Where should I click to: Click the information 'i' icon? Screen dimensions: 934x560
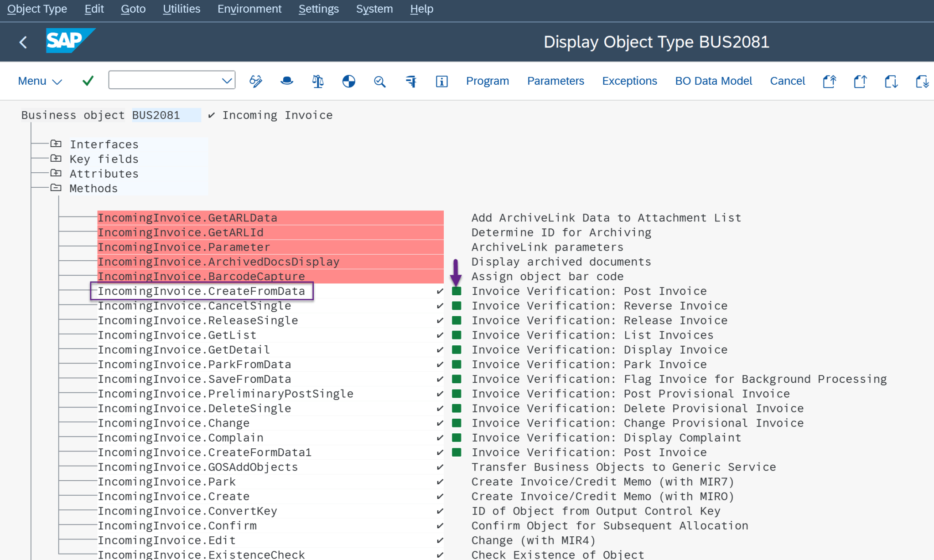[441, 81]
